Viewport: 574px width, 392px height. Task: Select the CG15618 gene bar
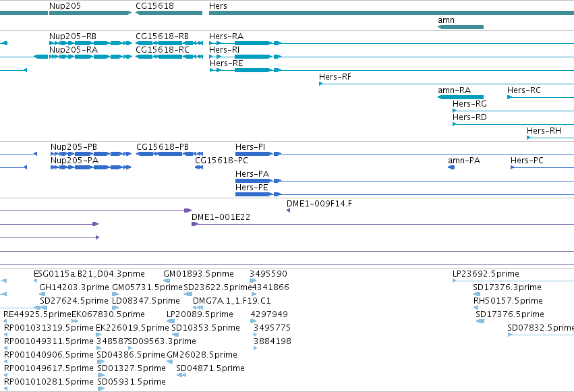pyautogui.click(x=169, y=13)
